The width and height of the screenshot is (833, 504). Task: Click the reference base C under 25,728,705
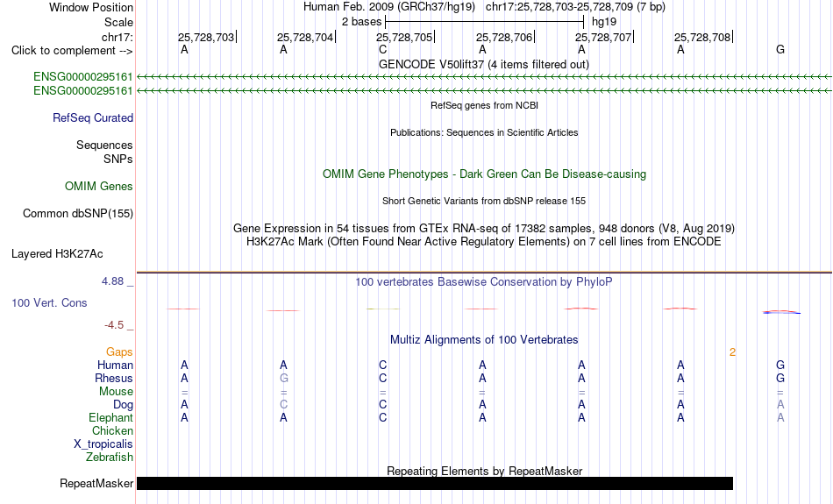(382, 50)
